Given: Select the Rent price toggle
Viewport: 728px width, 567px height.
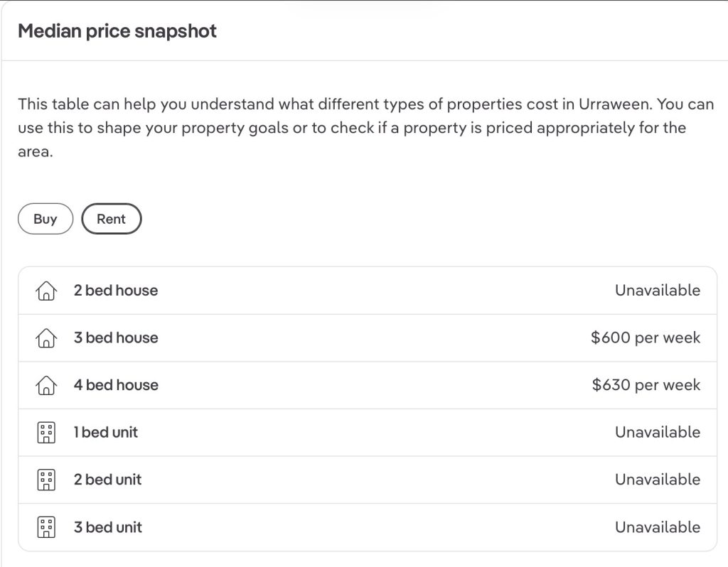Looking at the screenshot, I should (112, 219).
